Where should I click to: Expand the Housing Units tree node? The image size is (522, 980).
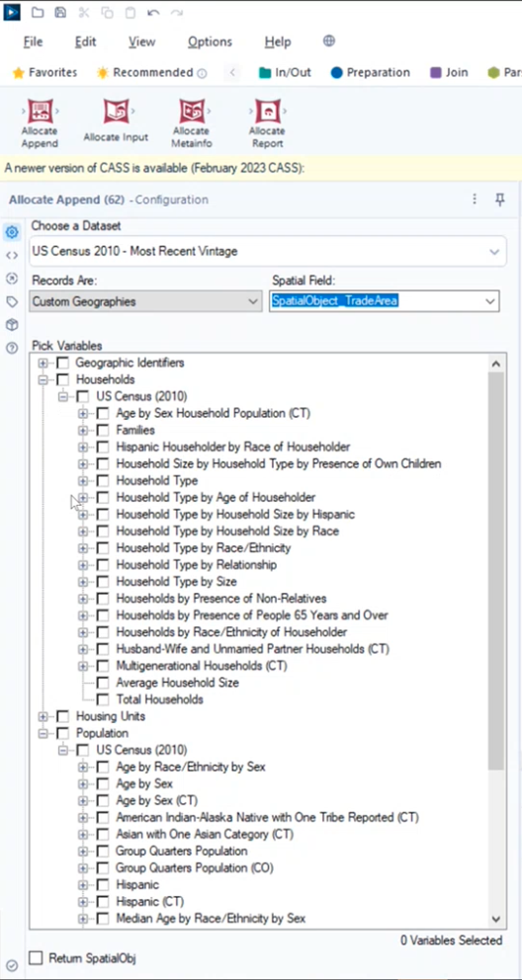click(x=43, y=717)
